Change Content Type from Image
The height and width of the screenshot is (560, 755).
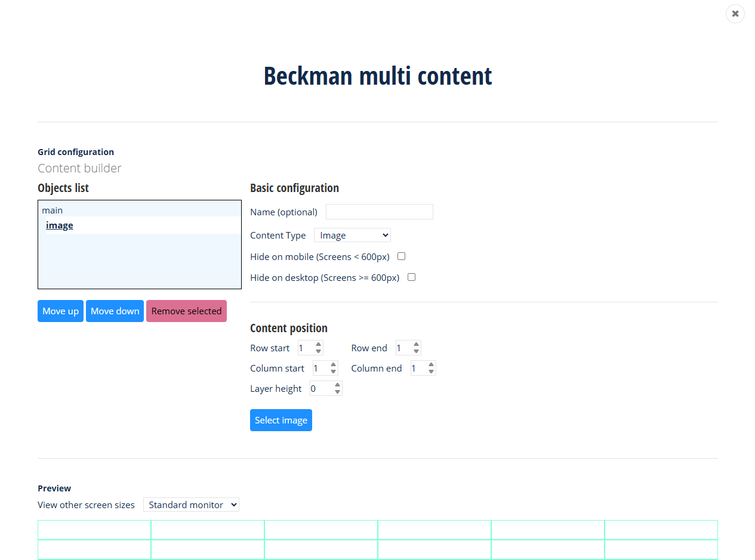point(352,235)
